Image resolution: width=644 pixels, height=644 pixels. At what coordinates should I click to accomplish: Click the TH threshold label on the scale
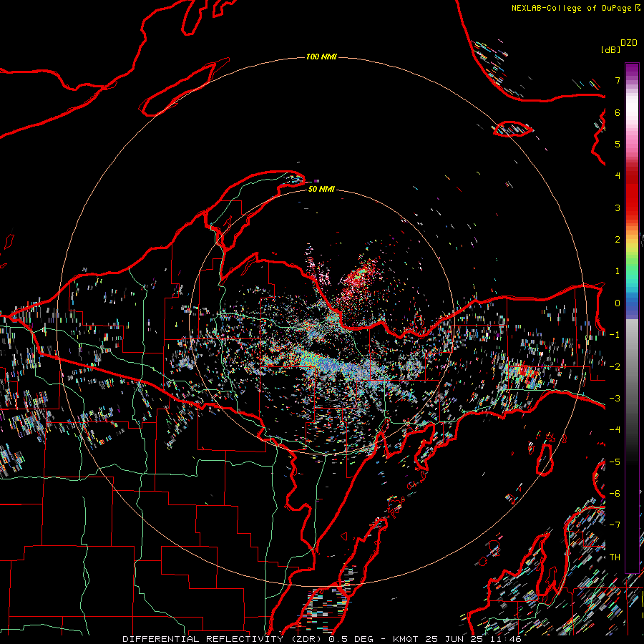coord(615,557)
